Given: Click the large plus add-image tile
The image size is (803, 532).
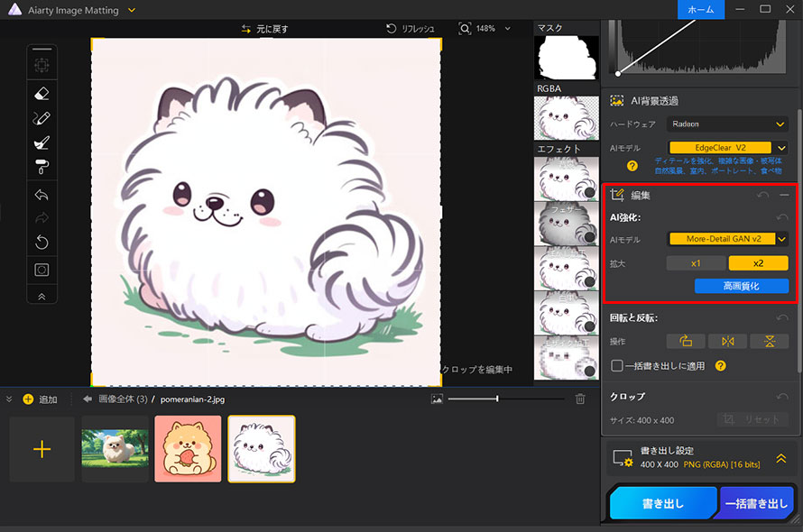Looking at the screenshot, I should [x=42, y=449].
